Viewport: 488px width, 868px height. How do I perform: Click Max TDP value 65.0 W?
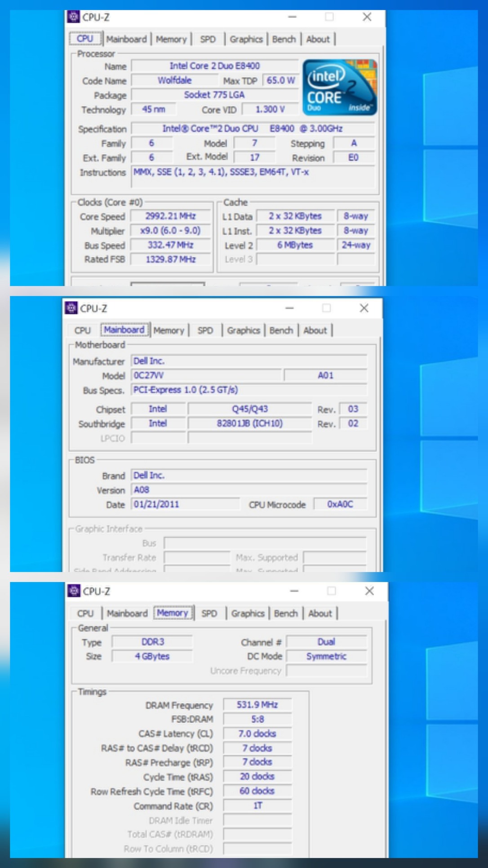281,80
